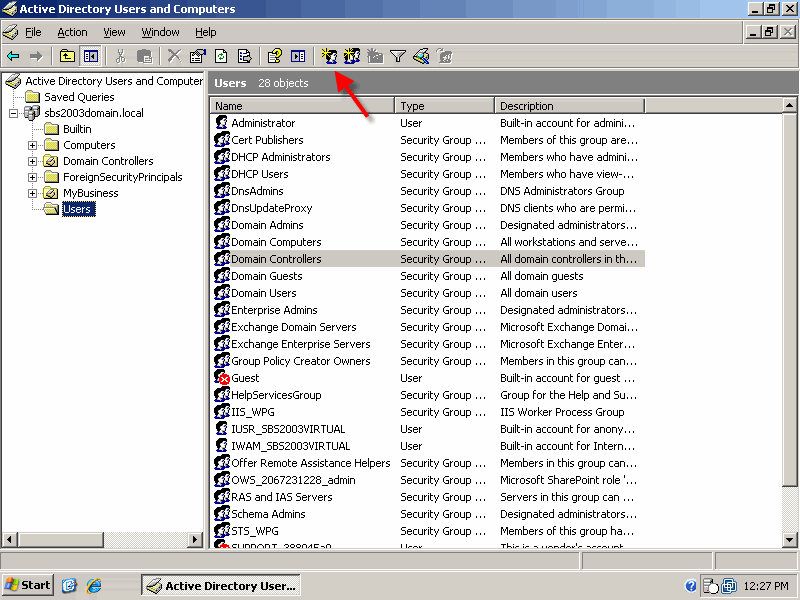The image size is (800, 600).
Task: Click the Forward arrow toolbar icon
Action: pos(36,56)
